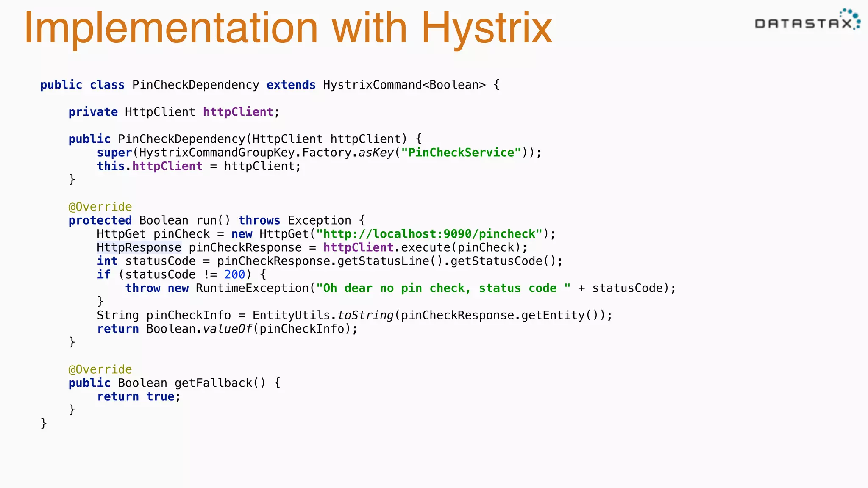This screenshot has width=868, height=488.
Task: Click the second @Override annotation above getFallback()
Action: (100, 370)
